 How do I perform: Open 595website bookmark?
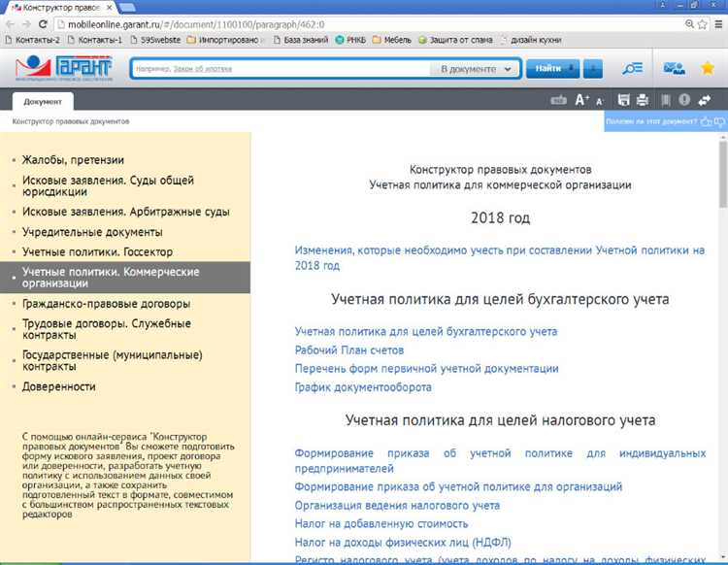(x=155, y=40)
